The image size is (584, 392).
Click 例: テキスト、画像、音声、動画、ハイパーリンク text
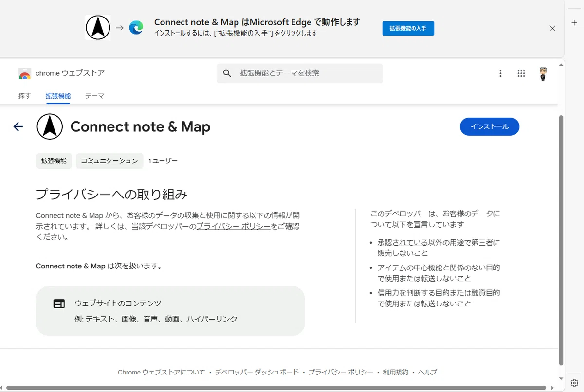(x=156, y=319)
